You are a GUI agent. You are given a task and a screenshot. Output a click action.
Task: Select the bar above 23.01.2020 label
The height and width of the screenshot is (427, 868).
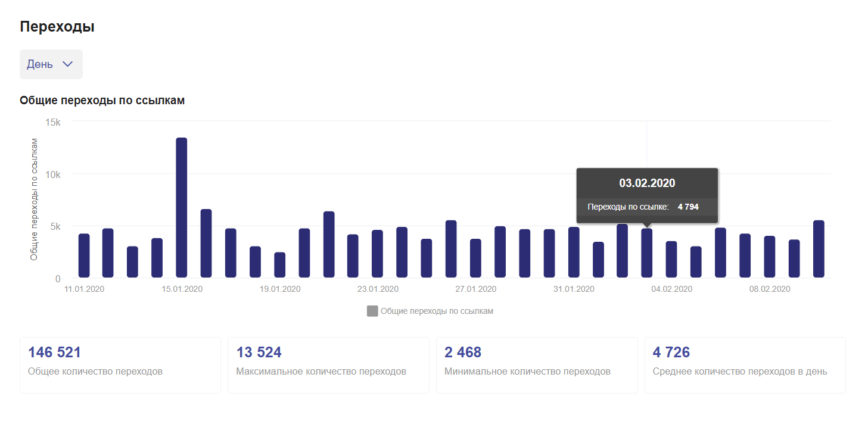377,254
